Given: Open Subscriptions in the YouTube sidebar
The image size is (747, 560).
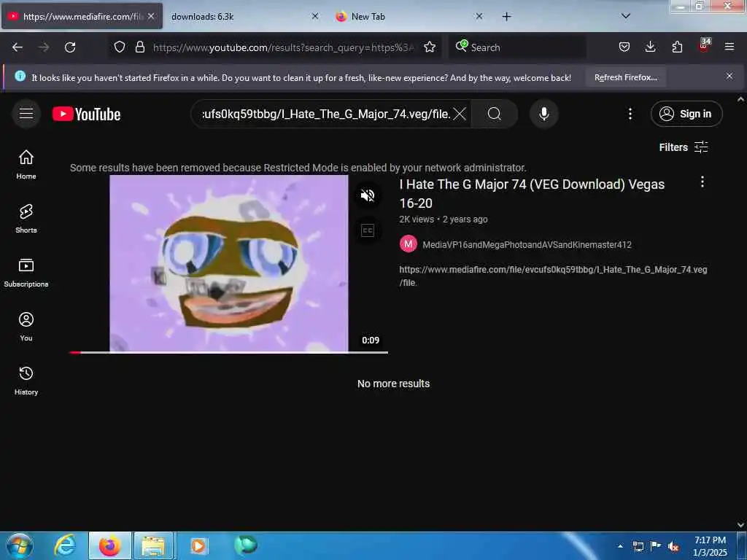Looking at the screenshot, I should (x=26, y=273).
